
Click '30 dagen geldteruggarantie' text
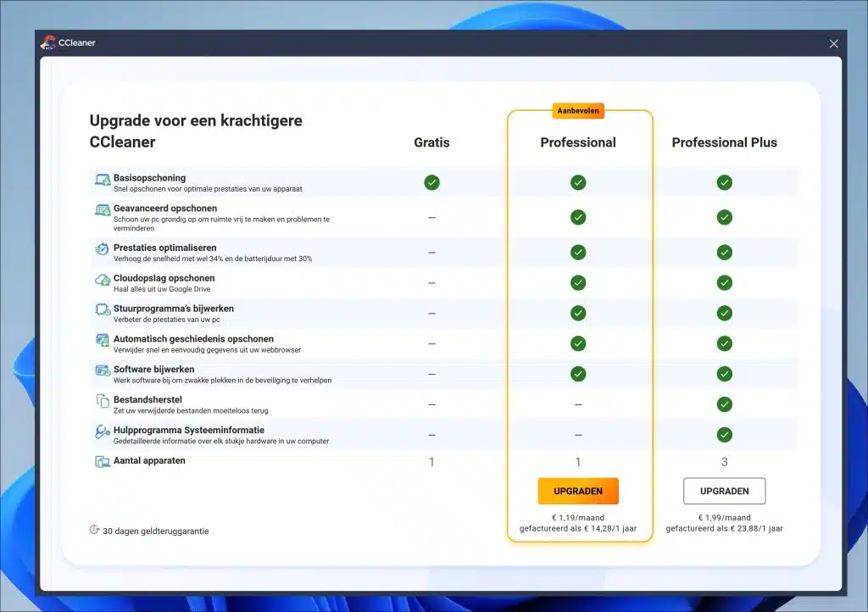[156, 531]
